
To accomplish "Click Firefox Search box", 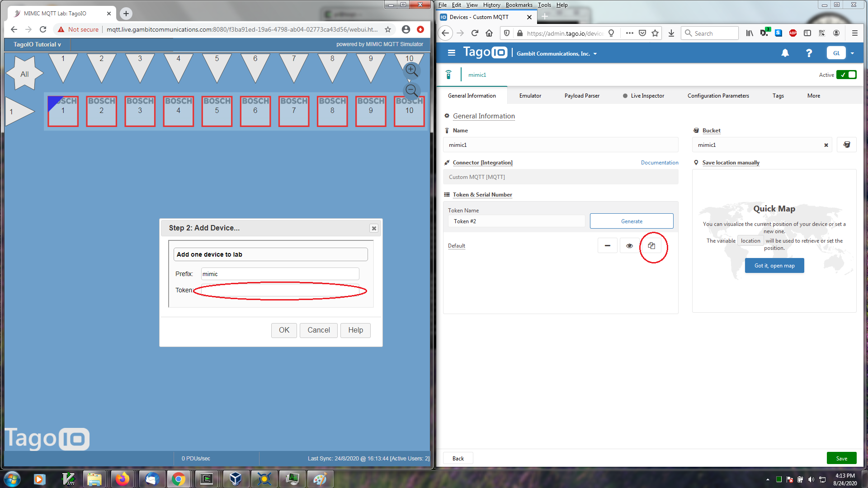I will click(710, 33).
